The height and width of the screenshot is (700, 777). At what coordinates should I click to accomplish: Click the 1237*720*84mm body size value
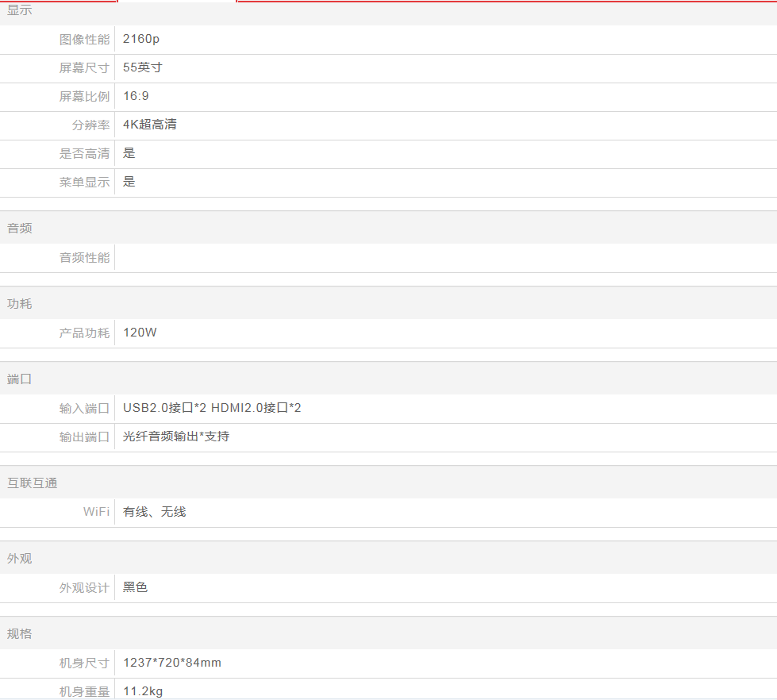pos(172,663)
